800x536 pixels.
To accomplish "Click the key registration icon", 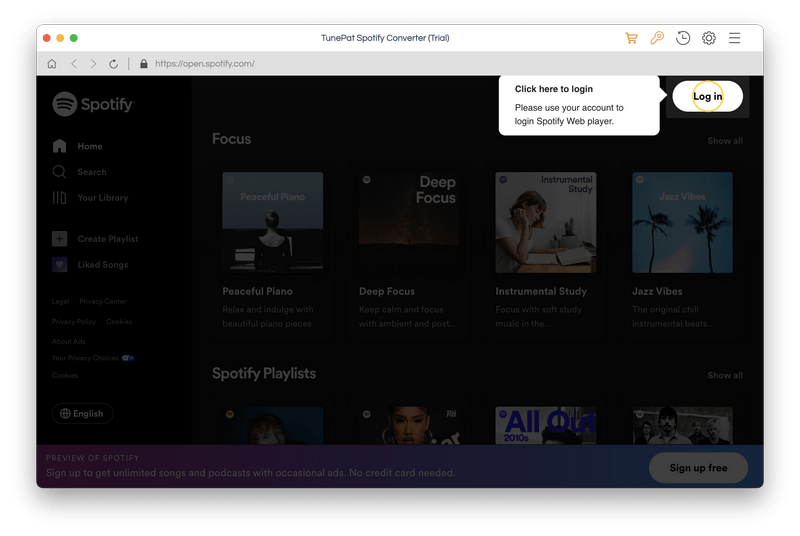I will (x=657, y=38).
